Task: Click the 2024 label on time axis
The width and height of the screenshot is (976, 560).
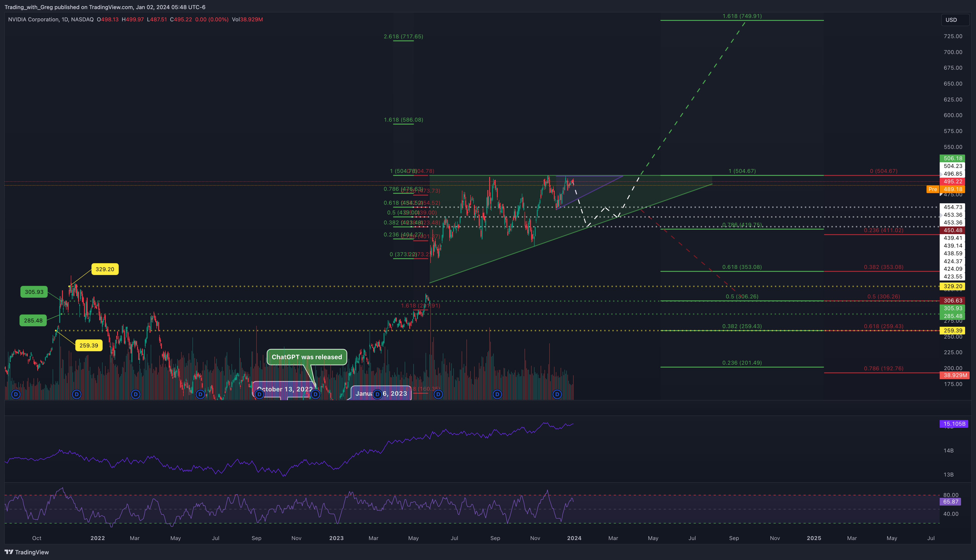Action: tap(574, 538)
